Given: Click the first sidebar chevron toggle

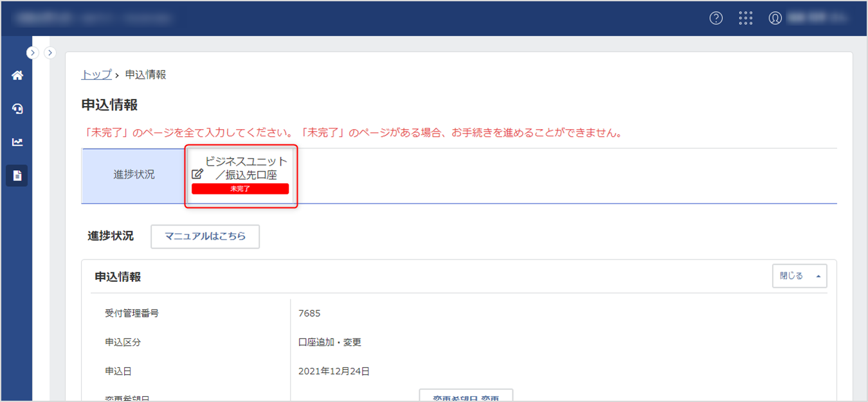Looking at the screenshot, I should pos(33,53).
